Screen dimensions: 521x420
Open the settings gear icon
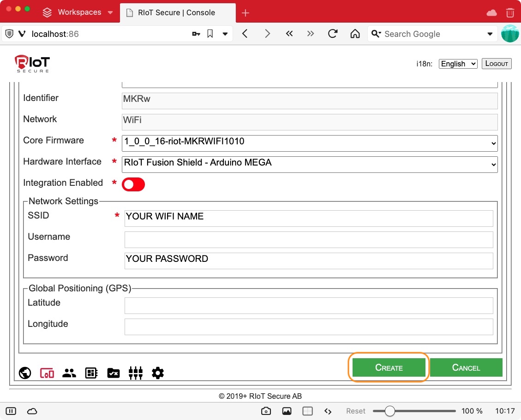point(158,373)
